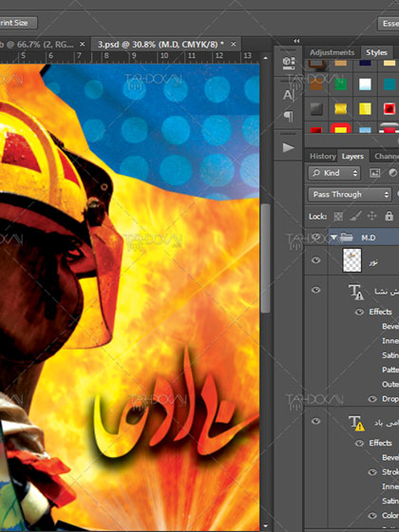This screenshot has height=532, width=399.
Task: Apply the plain yellow style swatch
Action: point(365,109)
